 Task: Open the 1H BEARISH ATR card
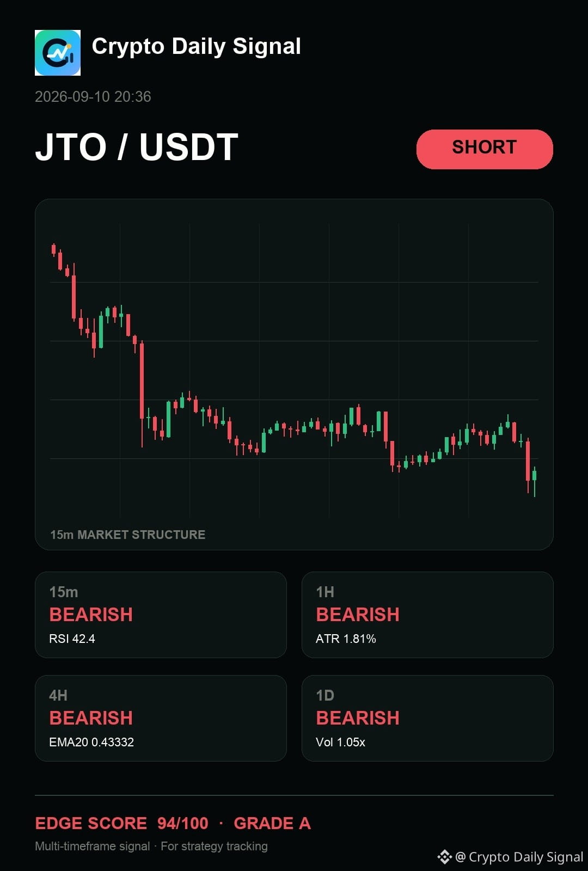point(427,615)
